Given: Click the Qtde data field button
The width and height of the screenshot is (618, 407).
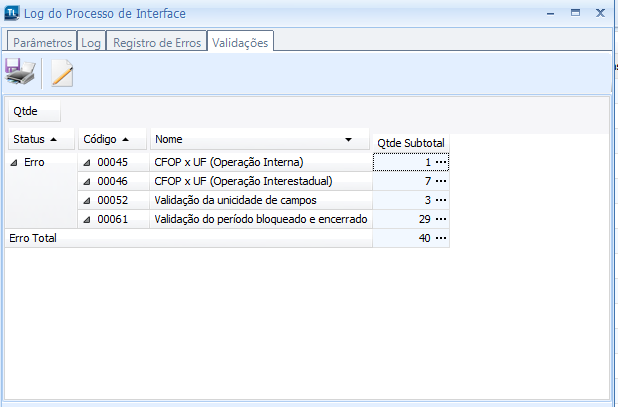Looking at the screenshot, I should pyautogui.click(x=33, y=111).
